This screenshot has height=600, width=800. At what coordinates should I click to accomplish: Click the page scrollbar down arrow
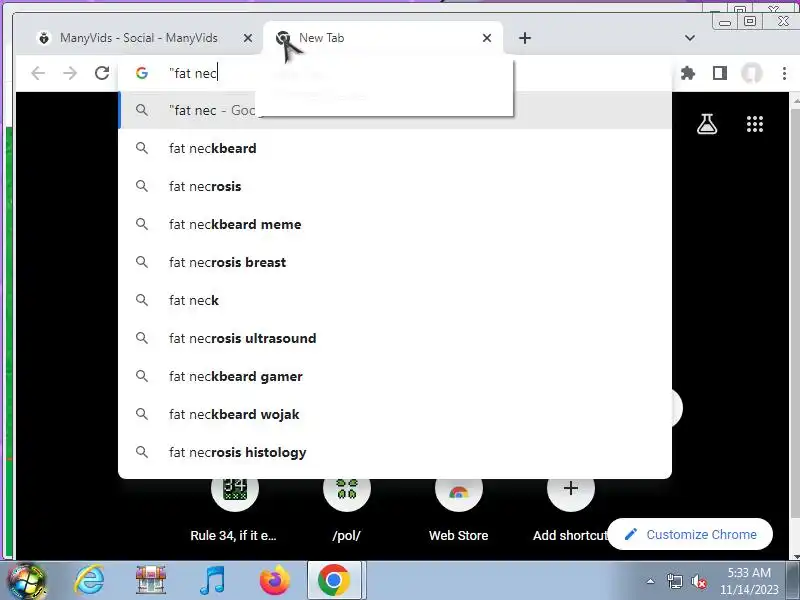[795, 556]
